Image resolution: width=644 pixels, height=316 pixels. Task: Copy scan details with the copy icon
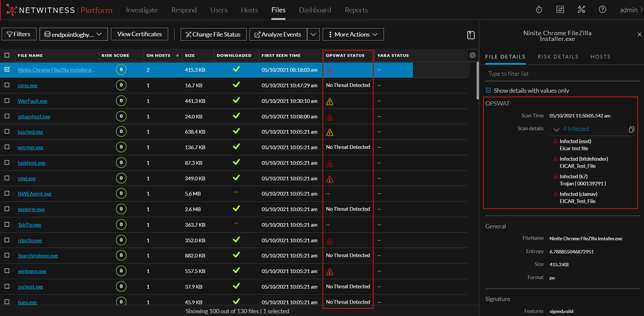[x=631, y=129]
